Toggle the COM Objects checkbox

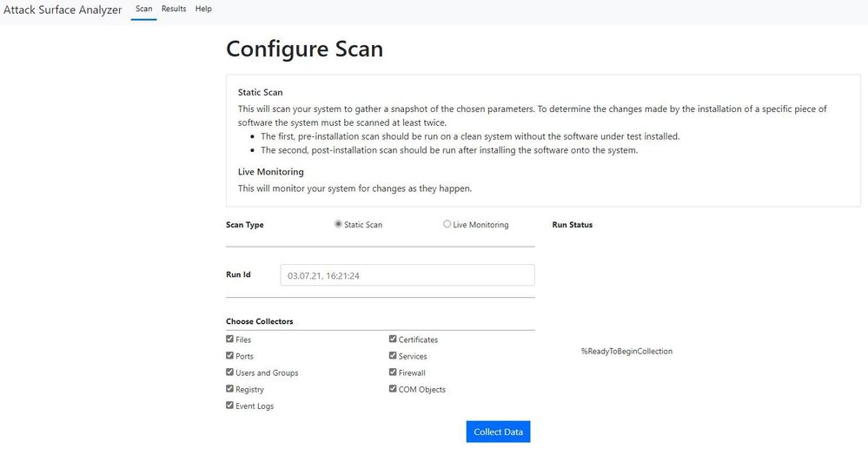pyautogui.click(x=393, y=389)
